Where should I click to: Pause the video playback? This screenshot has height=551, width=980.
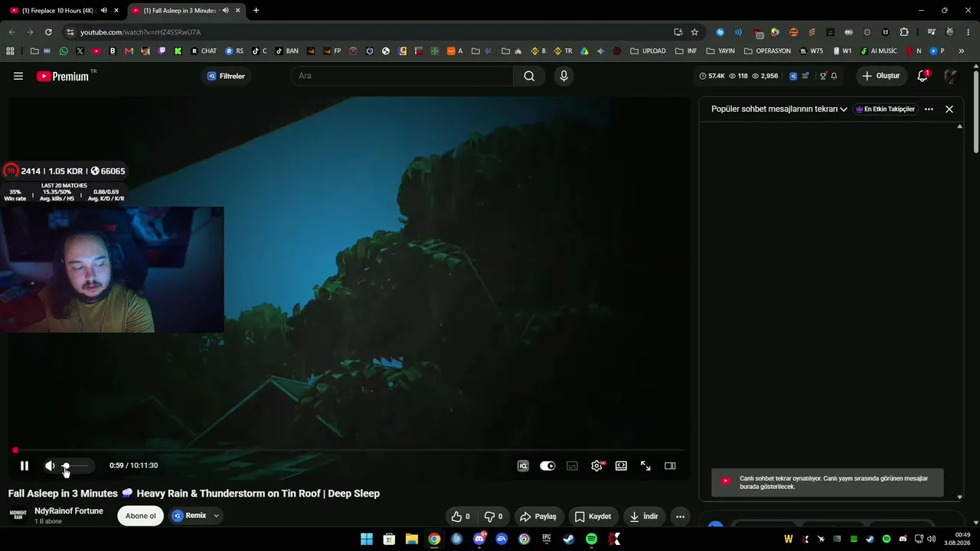[24, 465]
